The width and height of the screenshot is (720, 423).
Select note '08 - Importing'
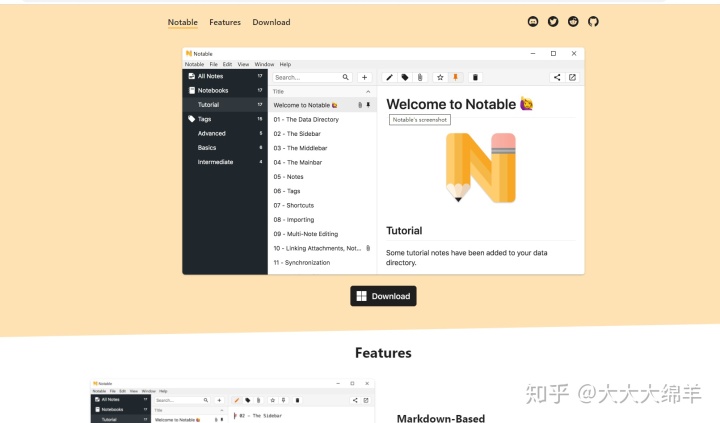(x=322, y=220)
